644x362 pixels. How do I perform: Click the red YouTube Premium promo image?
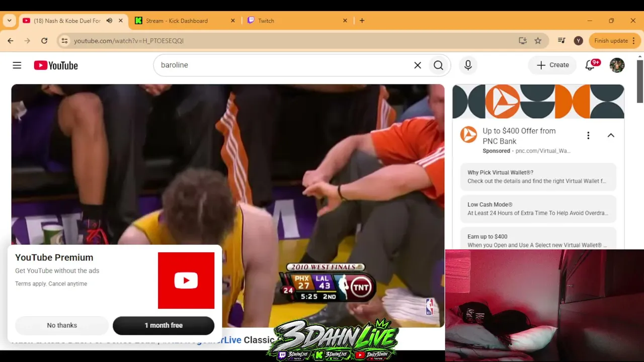click(x=186, y=281)
